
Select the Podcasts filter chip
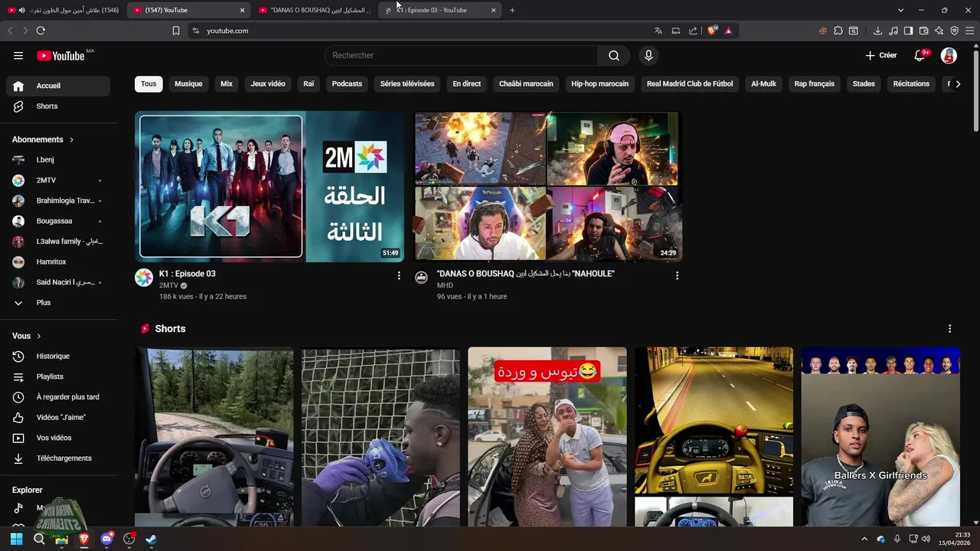coord(347,84)
